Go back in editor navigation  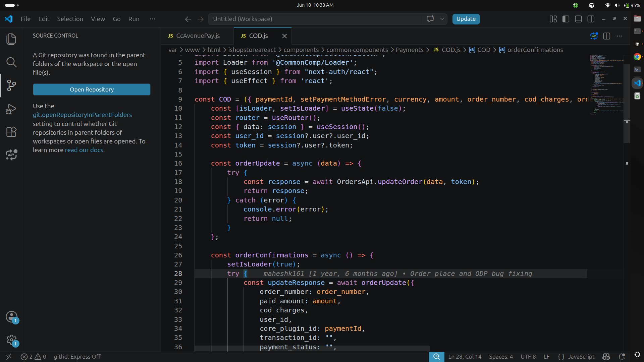pos(188,19)
